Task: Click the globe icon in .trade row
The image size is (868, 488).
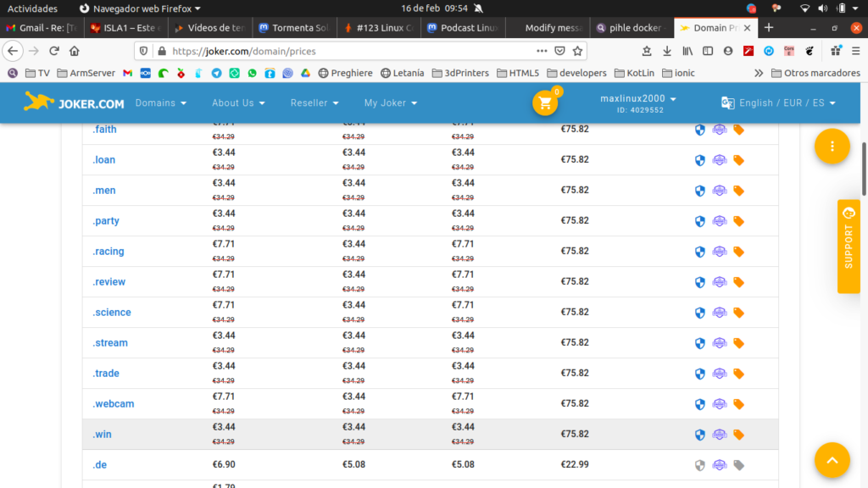Action: click(719, 374)
